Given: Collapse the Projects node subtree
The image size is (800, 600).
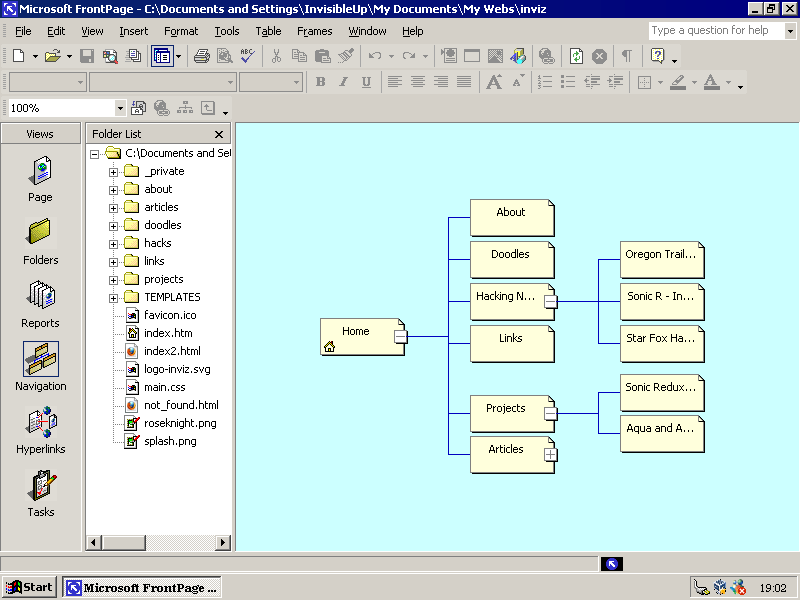Looking at the screenshot, I should [553, 411].
